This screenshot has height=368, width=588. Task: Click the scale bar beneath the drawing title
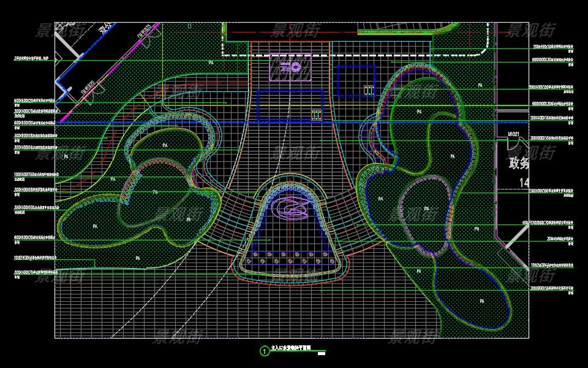pos(322,353)
